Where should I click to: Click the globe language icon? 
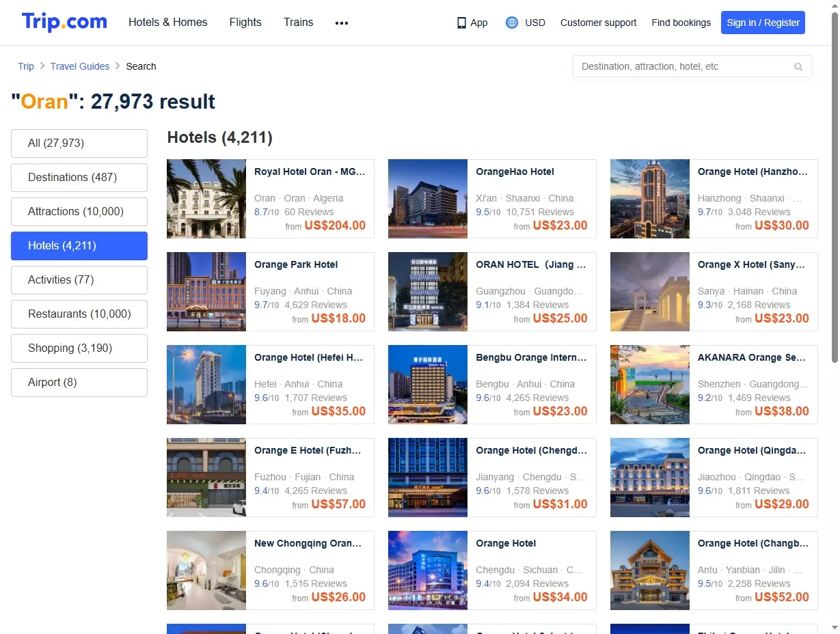pyautogui.click(x=512, y=23)
